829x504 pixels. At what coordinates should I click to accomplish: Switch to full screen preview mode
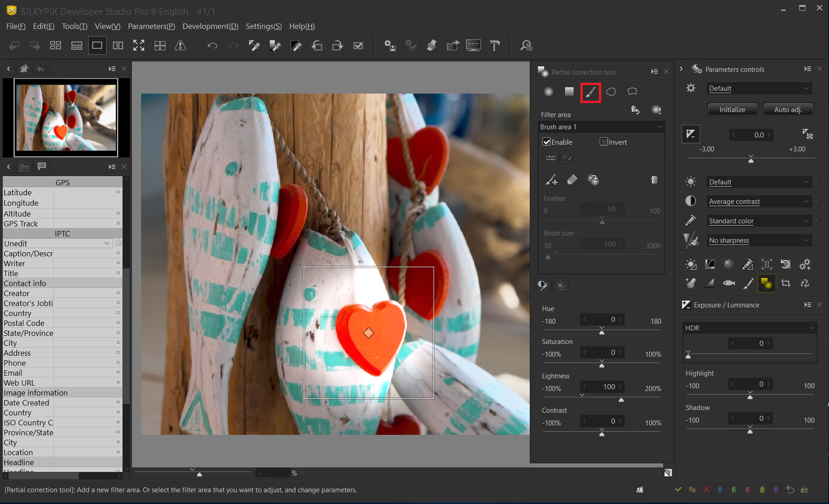coord(139,46)
